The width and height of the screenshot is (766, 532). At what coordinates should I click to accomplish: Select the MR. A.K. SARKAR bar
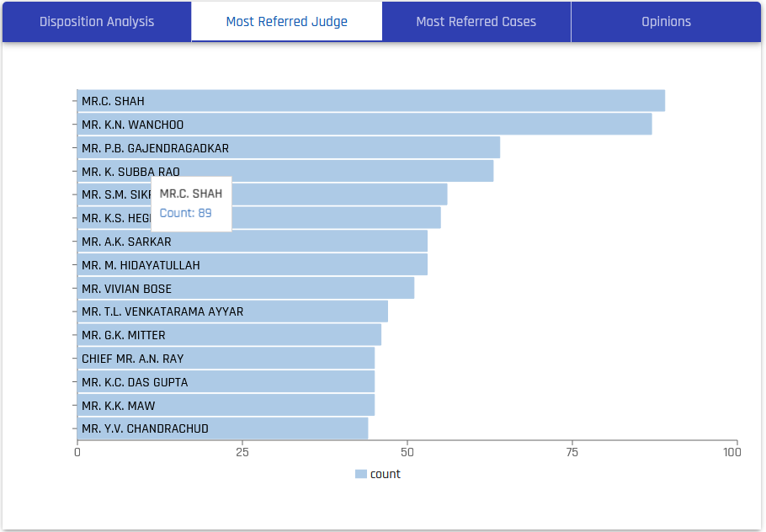click(x=253, y=242)
